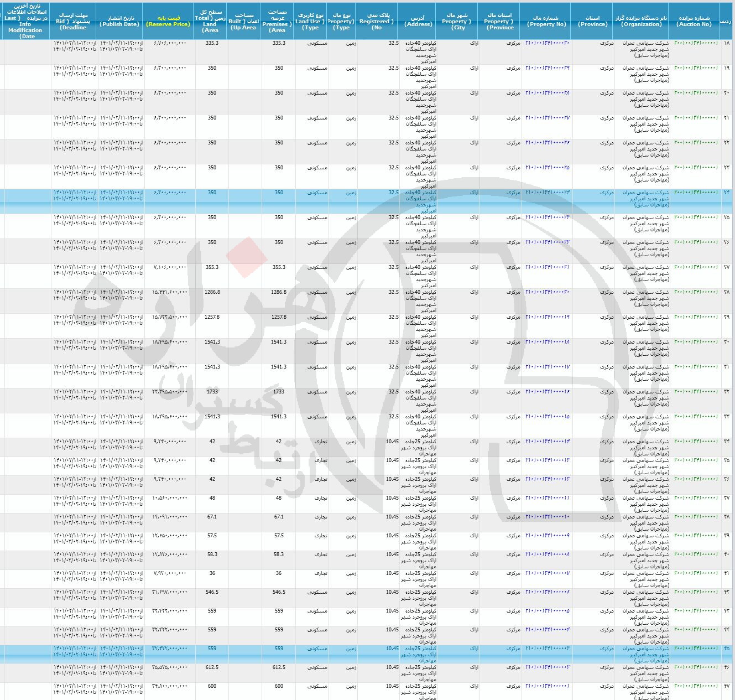Image resolution: width=735 pixels, height=700 pixels.
Task: Click the Total Land Area column header
Action: click(x=210, y=21)
